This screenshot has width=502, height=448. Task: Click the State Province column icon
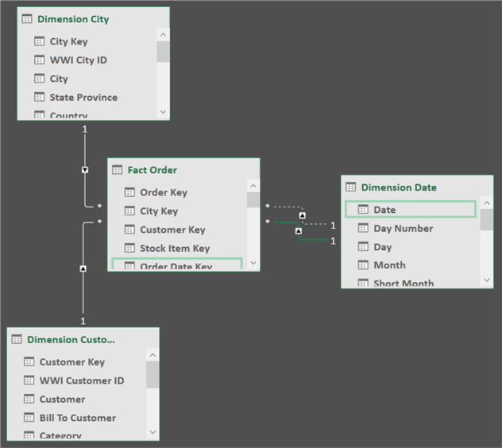[x=40, y=97]
